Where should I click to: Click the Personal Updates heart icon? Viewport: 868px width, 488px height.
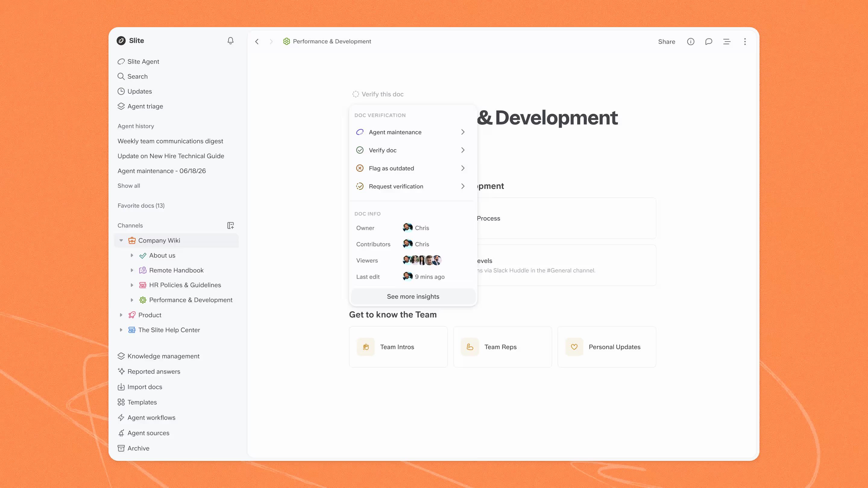574,347
